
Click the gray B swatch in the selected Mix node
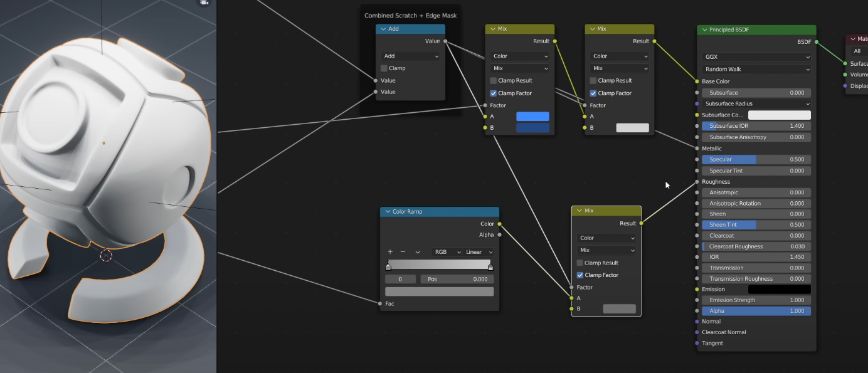(x=619, y=309)
